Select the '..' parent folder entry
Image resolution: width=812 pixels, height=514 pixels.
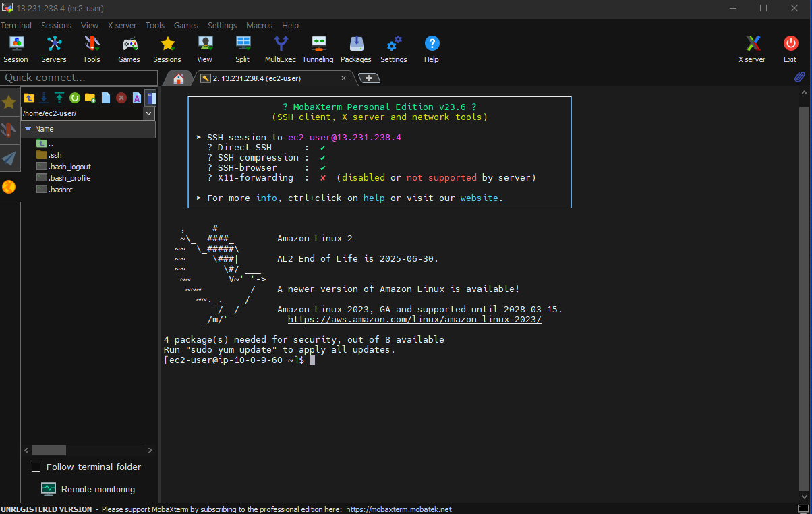[x=45, y=144]
